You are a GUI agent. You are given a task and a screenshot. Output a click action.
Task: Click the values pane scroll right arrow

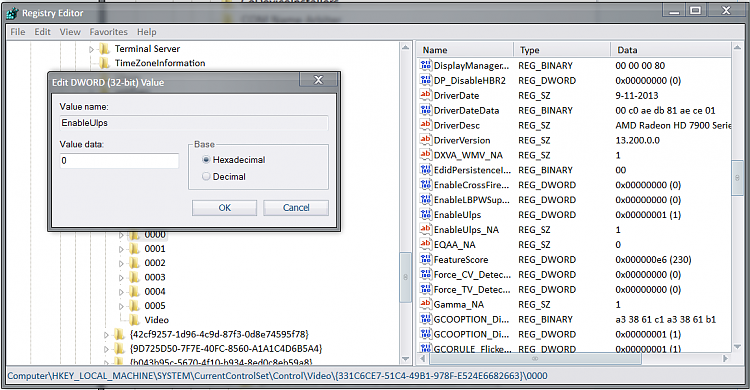[x=725, y=358]
